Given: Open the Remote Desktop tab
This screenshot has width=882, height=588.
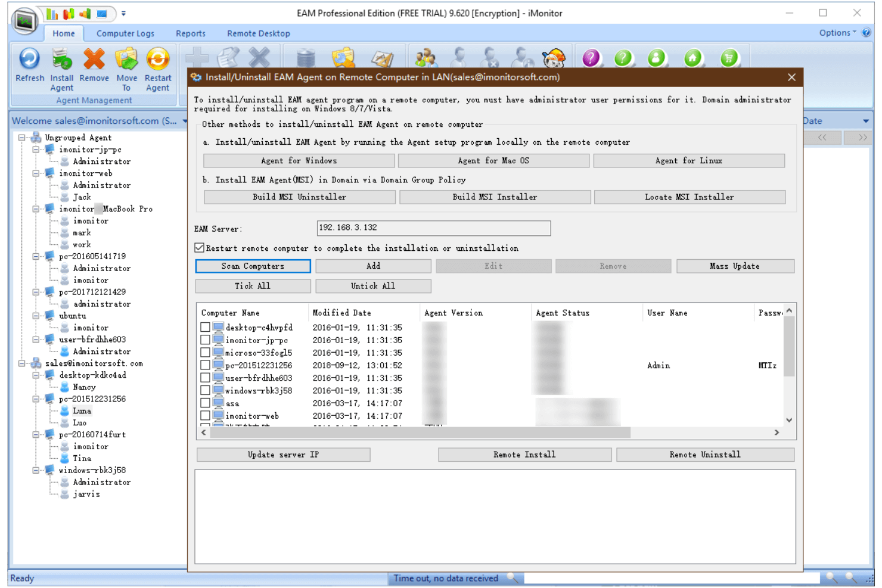Looking at the screenshot, I should [258, 33].
